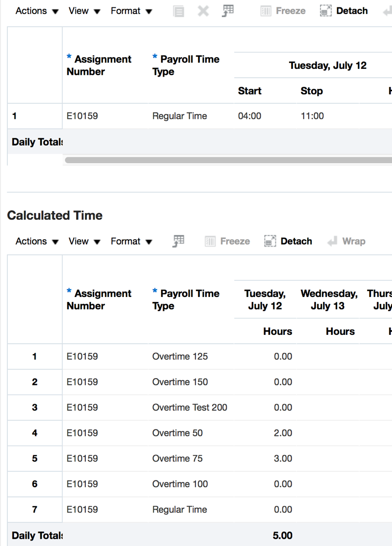This screenshot has height=546, width=392.
Task: Expand the View dropdown arrow in top toolbar
Action: tap(97, 11)
